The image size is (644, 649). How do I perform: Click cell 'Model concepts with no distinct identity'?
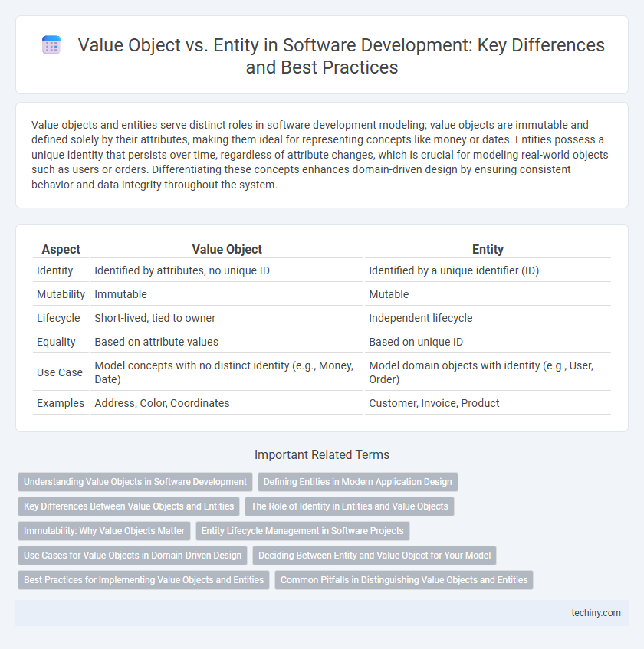coord(227,372)
